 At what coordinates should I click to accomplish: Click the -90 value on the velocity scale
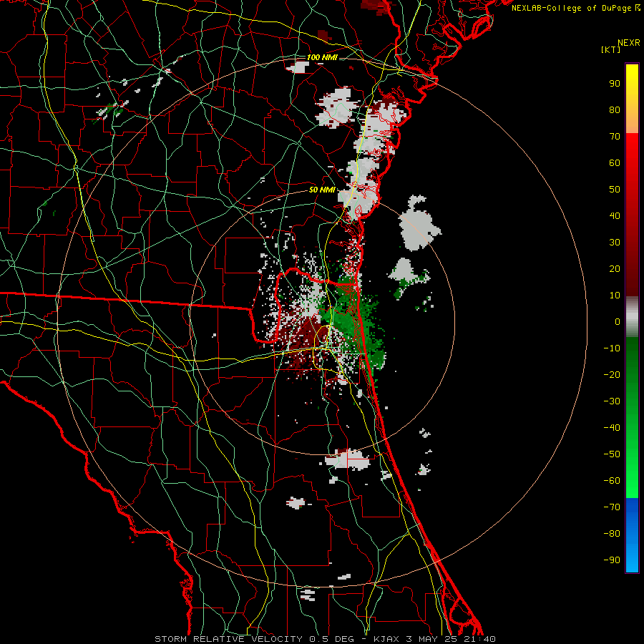[x=612, y=560]
